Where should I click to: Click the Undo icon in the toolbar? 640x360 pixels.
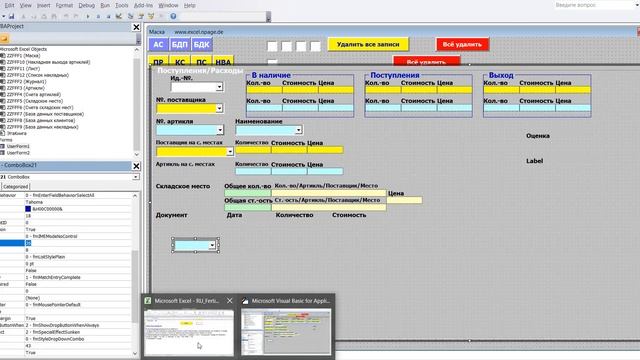(66, 16)
